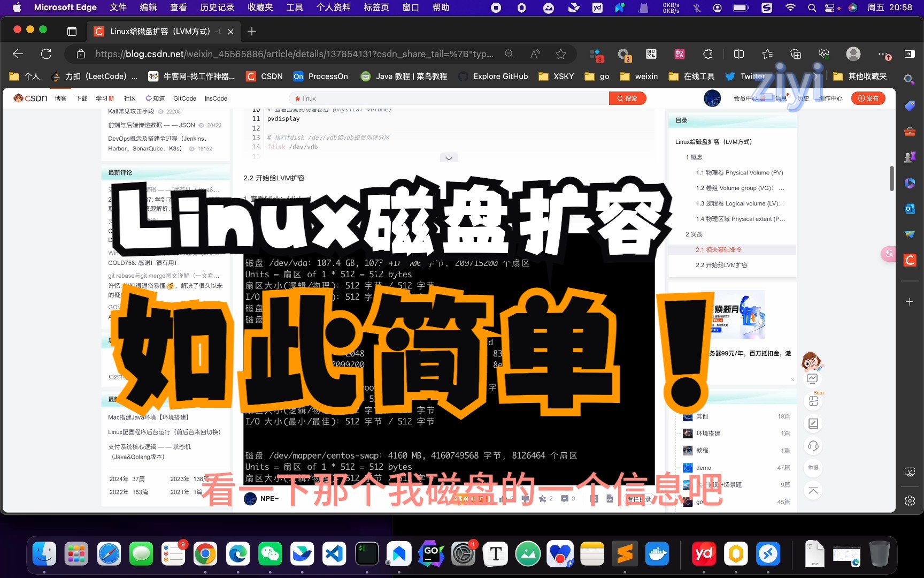Expand the collapsed code block chevron
Viewport: 924px width, 578px height.
point(449,158)
